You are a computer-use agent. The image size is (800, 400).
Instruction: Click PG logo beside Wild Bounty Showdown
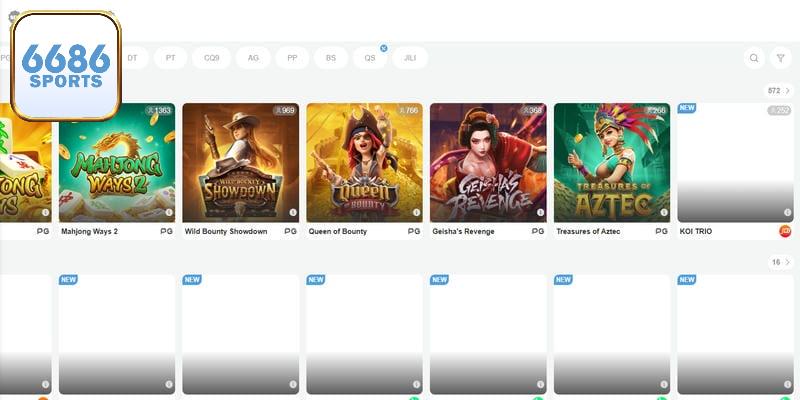[290, 231]
